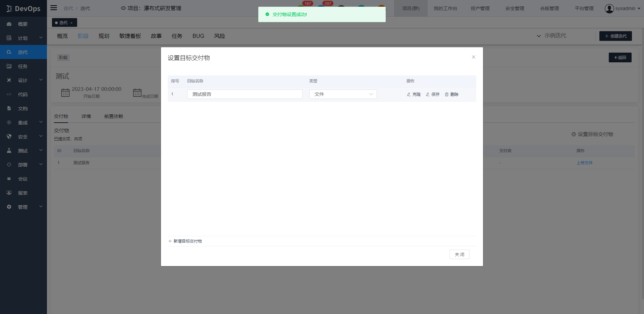
Task: Expand the 部署 sidebar submenu chevron
Action: 41,164
